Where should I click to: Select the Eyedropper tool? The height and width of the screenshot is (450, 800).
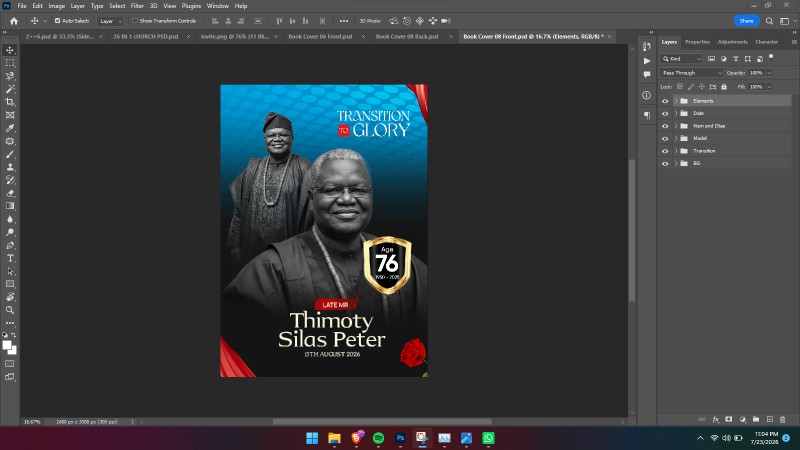coord(10,128)
